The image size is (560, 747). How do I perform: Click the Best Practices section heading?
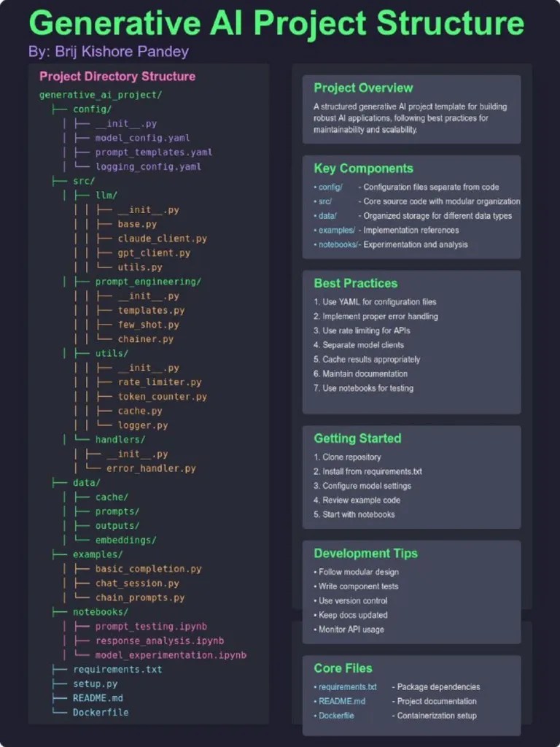pyautogui.click(x=356, y=283)
